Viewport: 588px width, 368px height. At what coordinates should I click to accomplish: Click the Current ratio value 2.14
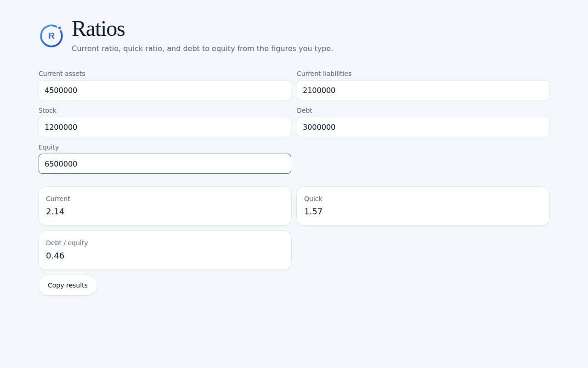pyautogui.click(x=55, y=212)
